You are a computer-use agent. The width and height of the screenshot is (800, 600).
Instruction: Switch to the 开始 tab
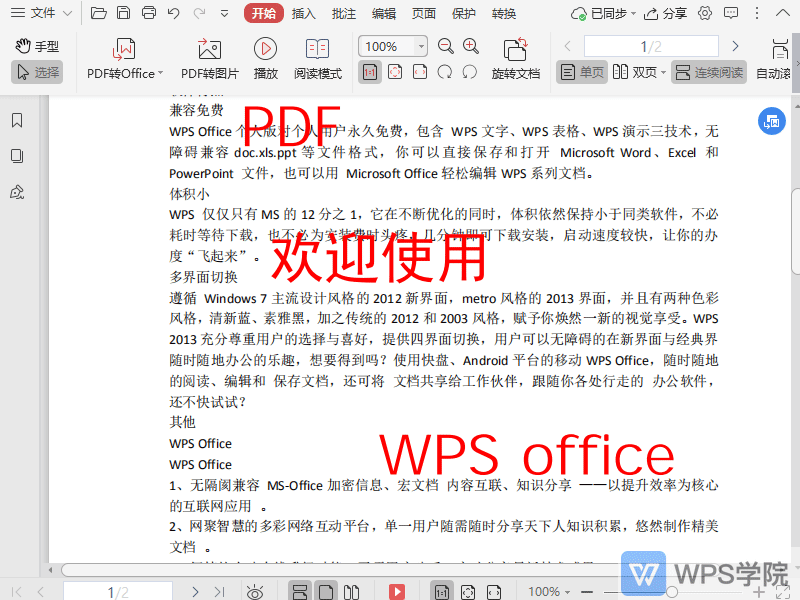(263, 13)
